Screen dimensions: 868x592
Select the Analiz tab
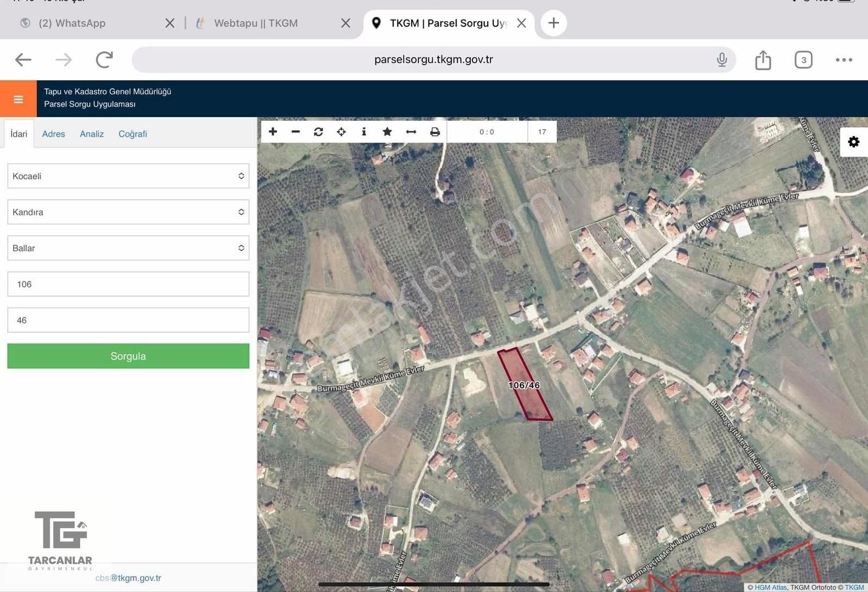pyautogui.click(x=92, y=134)
